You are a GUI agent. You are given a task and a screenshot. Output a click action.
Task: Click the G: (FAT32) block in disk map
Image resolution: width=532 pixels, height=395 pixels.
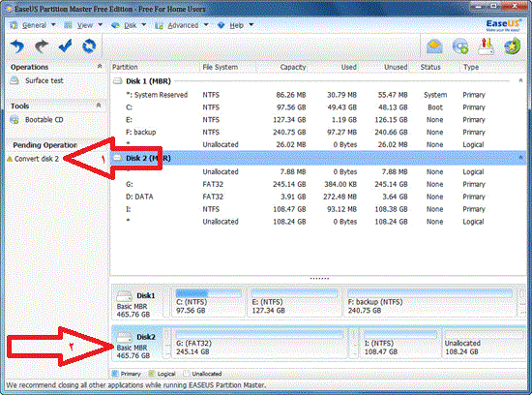point(259,343)
